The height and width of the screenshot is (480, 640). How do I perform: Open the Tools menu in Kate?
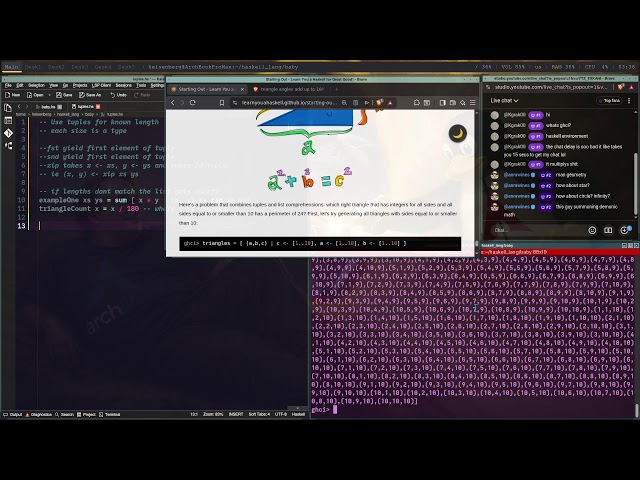[x=141, y=85]
